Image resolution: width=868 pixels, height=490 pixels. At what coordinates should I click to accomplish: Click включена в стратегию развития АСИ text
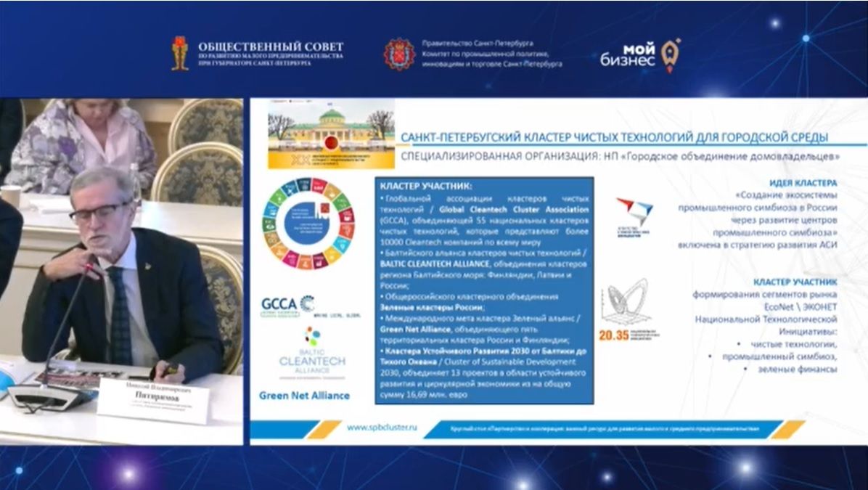(x=757, y=245)
